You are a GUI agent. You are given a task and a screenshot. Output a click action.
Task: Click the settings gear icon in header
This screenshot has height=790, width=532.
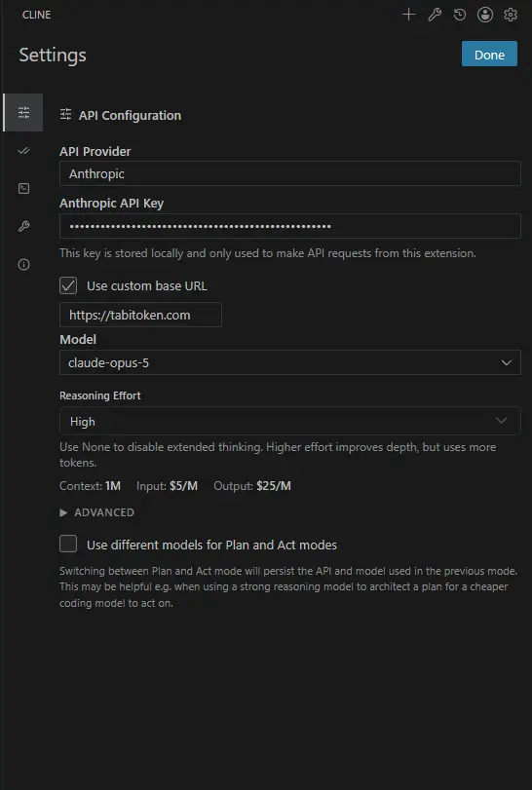click(x=511, y=15)
